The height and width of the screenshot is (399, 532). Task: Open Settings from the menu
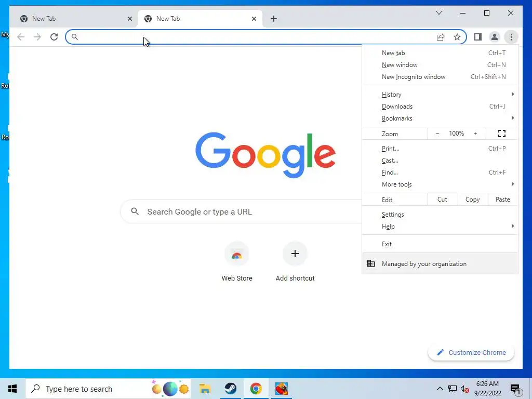tap(440, 215)
